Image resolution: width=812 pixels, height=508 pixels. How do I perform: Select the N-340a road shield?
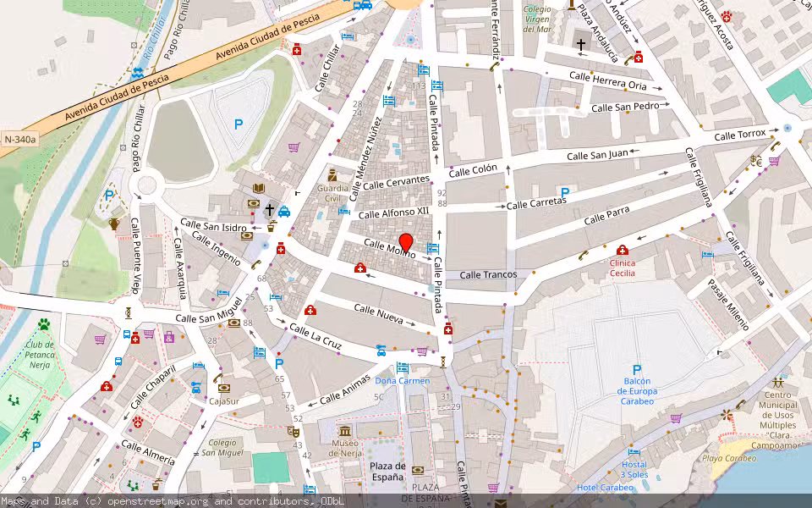[x=20, y=139]
